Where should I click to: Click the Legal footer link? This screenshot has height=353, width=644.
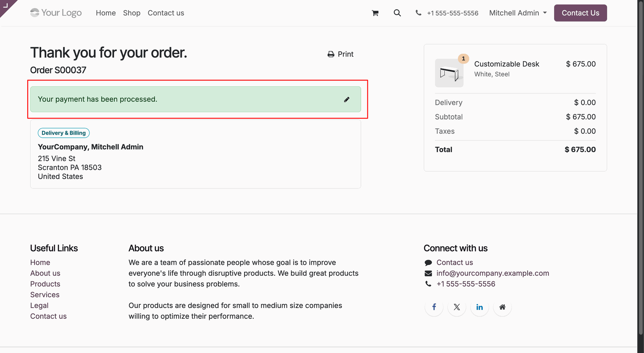(39, 306)
